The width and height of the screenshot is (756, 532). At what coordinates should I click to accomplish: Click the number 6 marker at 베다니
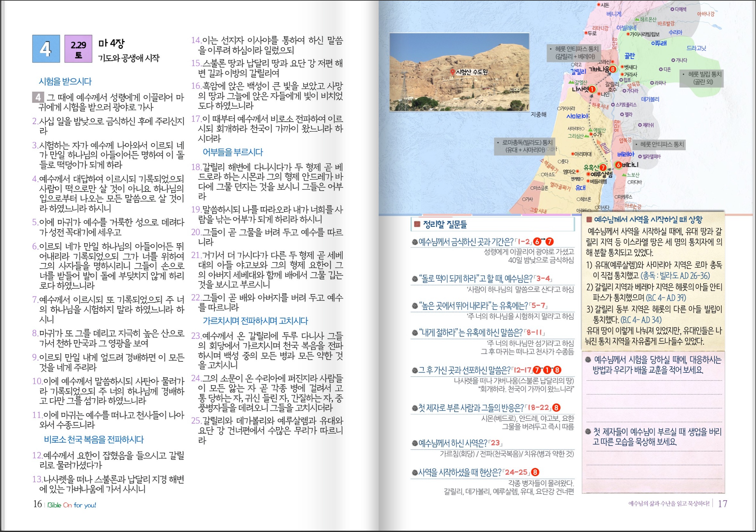(618, 165)
